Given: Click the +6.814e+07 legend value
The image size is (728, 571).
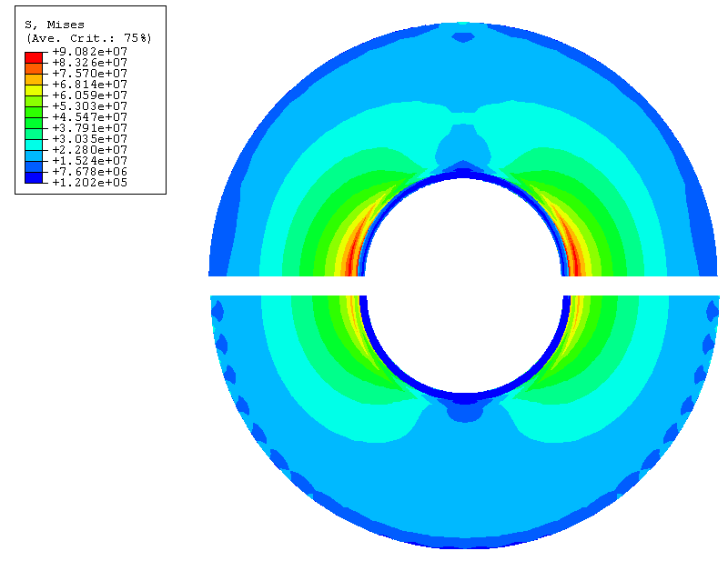Looking at the screenshot, I should tap(89, 84).
